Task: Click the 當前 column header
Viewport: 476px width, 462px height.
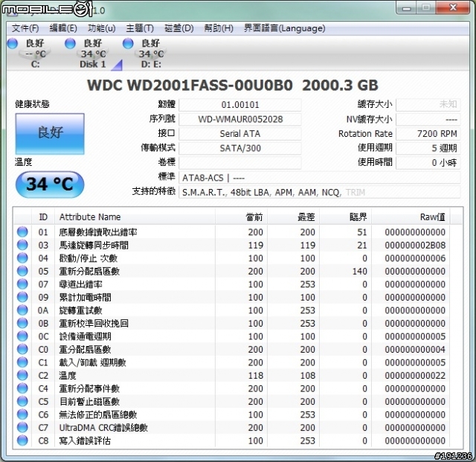Action: tap(241, 217)
